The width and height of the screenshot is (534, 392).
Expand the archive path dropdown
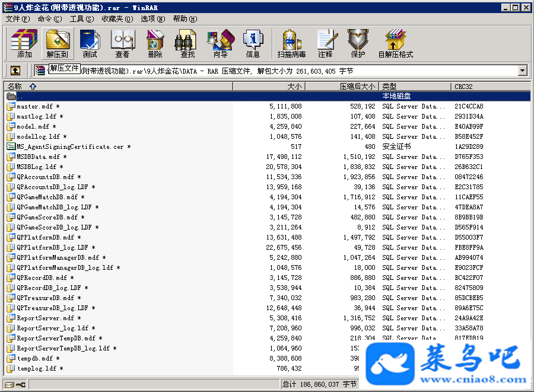(x=522, y=71)
